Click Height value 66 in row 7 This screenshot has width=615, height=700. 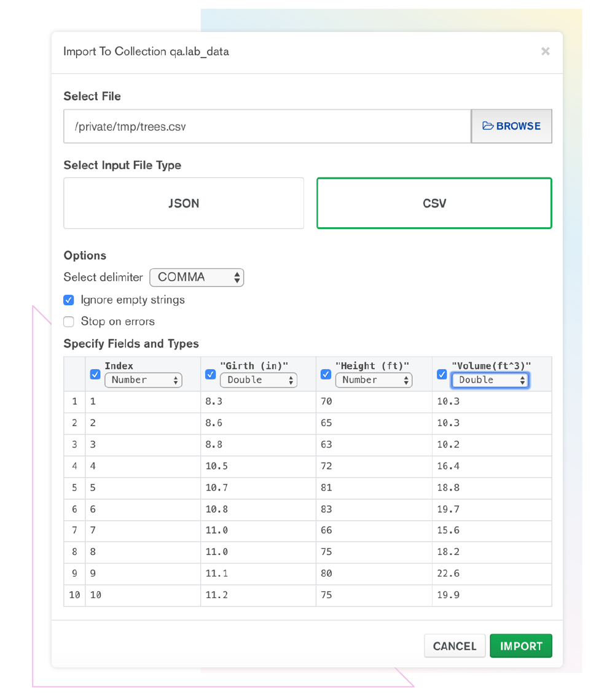326,531
